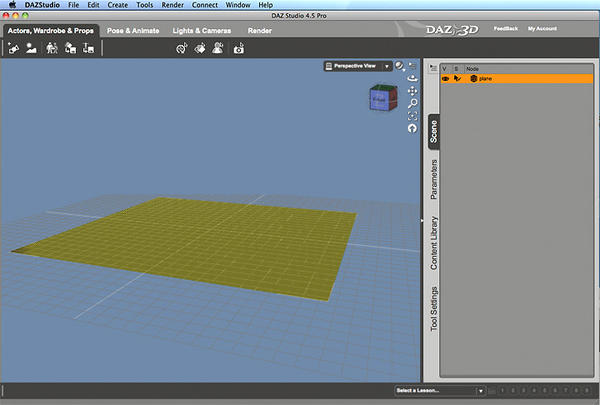Open the draw style sphere icon in viewport
The image size is (600, 405).
point(399,66)
